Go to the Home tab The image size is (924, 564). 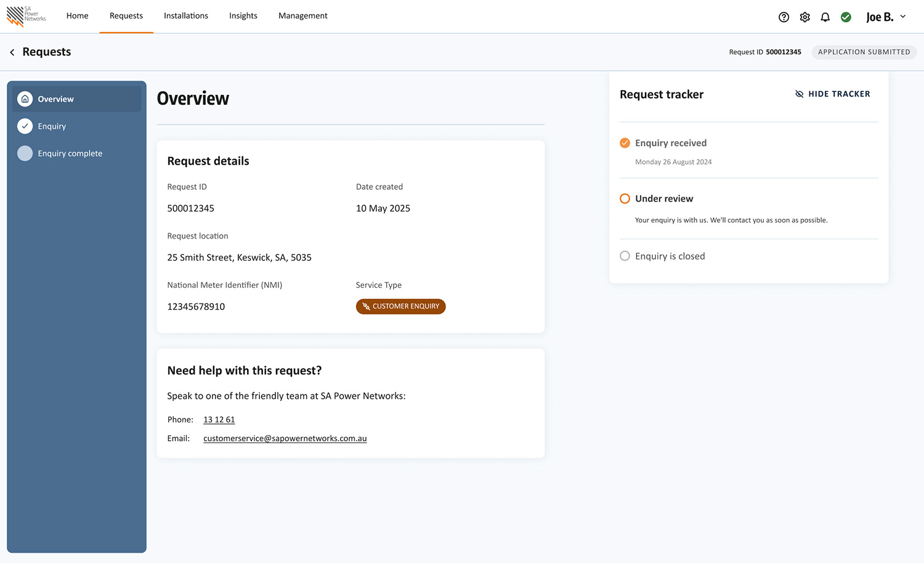[78, 16]
